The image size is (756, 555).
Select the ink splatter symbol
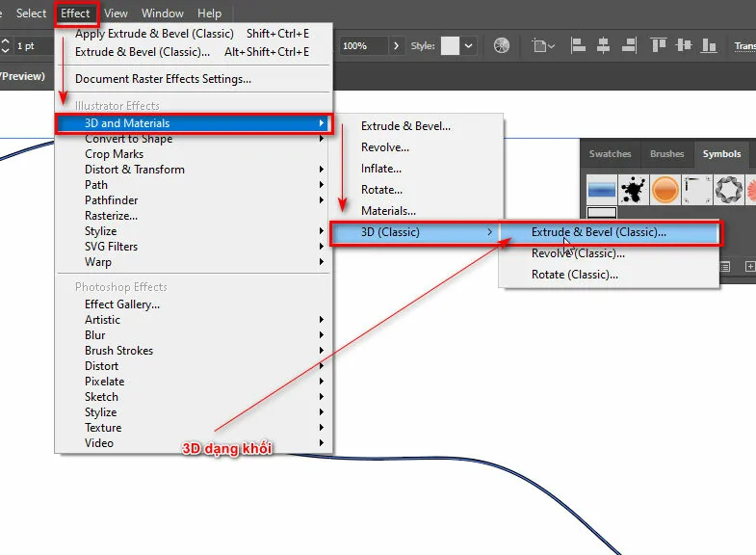(x=633, y=189)
